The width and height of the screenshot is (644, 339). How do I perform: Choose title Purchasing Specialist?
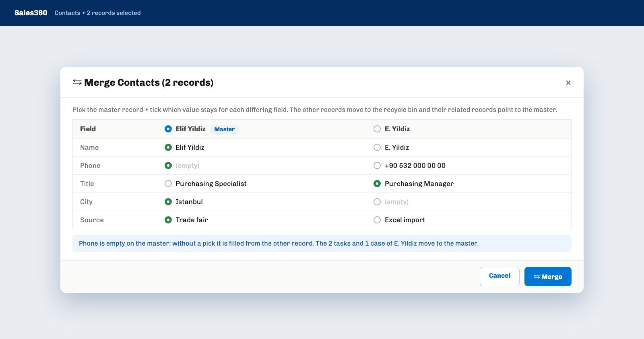click(168, 184)
